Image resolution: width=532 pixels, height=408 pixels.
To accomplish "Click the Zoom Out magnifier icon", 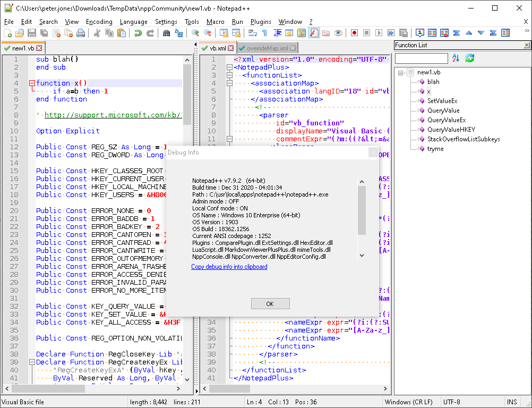I will pos(207,33).
